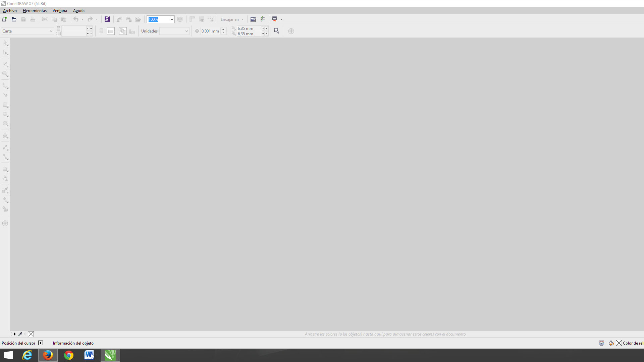Screen dimensions: 644x362
Task: Click the 0,001 mm nudge offset field
Action: coord(211,31)
